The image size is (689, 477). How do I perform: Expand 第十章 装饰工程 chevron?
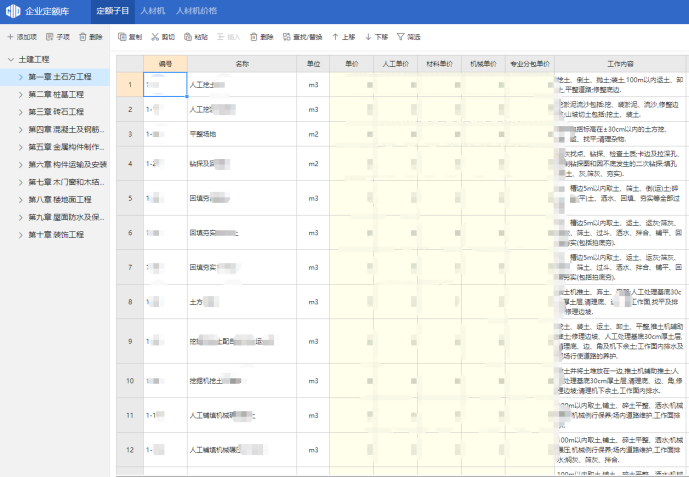pyautogui.click(x=20, y=234)
